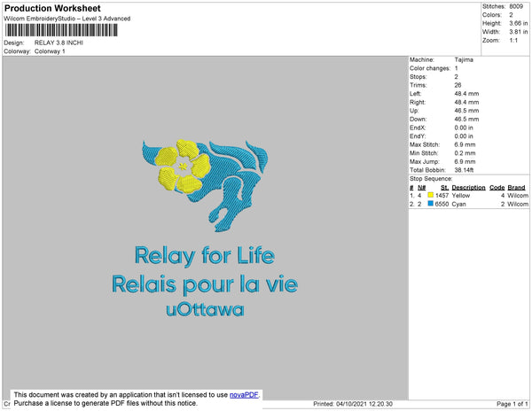Click the 'Color changes:' label
The width and height of the screenshot is (532, 411).
430,68
